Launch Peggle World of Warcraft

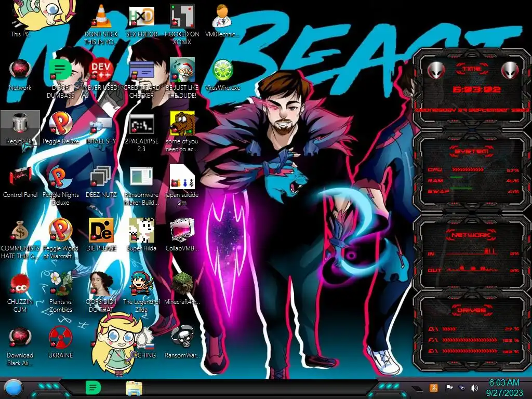[x=60, y=231]
